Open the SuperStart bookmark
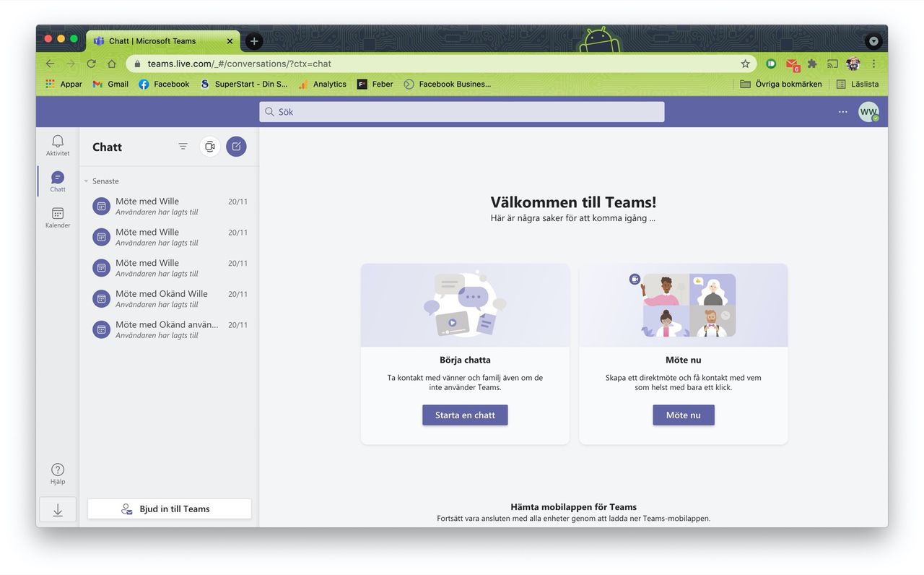The height and width of the screenshot is (575, 924). pos(243,85)
